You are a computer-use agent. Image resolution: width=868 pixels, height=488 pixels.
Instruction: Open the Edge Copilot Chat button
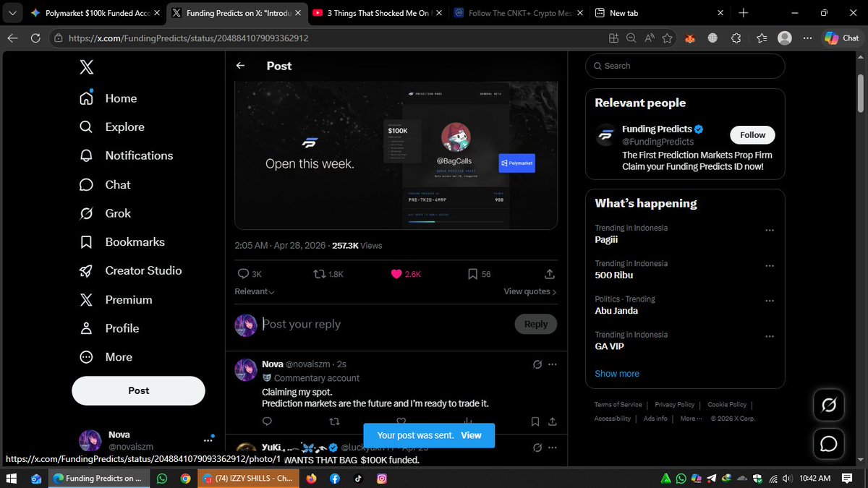841,38
